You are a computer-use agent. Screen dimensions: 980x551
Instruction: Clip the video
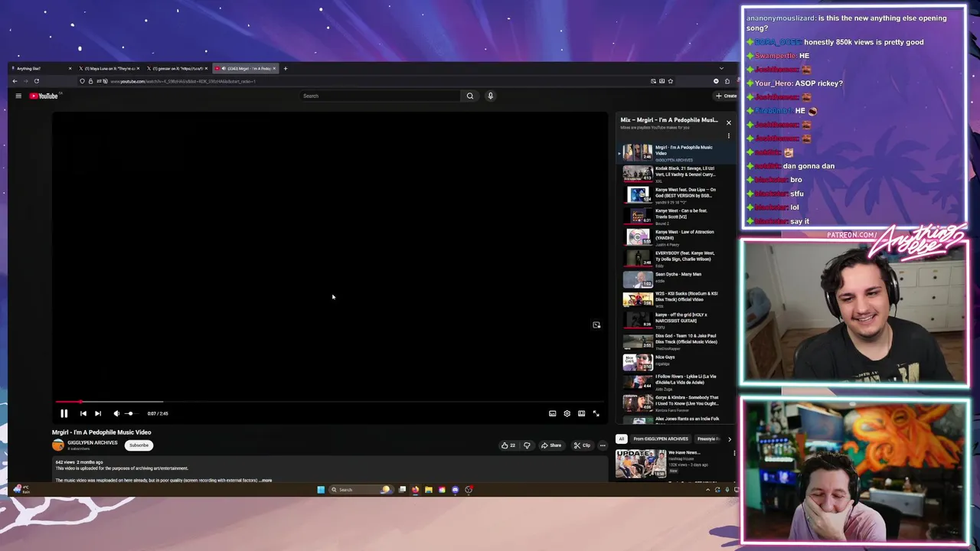(583, 445)
